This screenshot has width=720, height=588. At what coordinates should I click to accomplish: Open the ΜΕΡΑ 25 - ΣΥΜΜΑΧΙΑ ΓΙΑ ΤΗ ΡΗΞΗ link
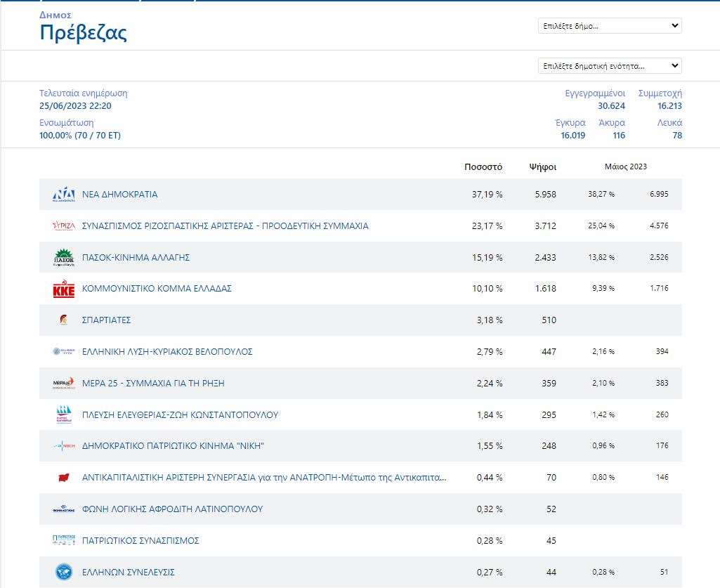point(153,383)
